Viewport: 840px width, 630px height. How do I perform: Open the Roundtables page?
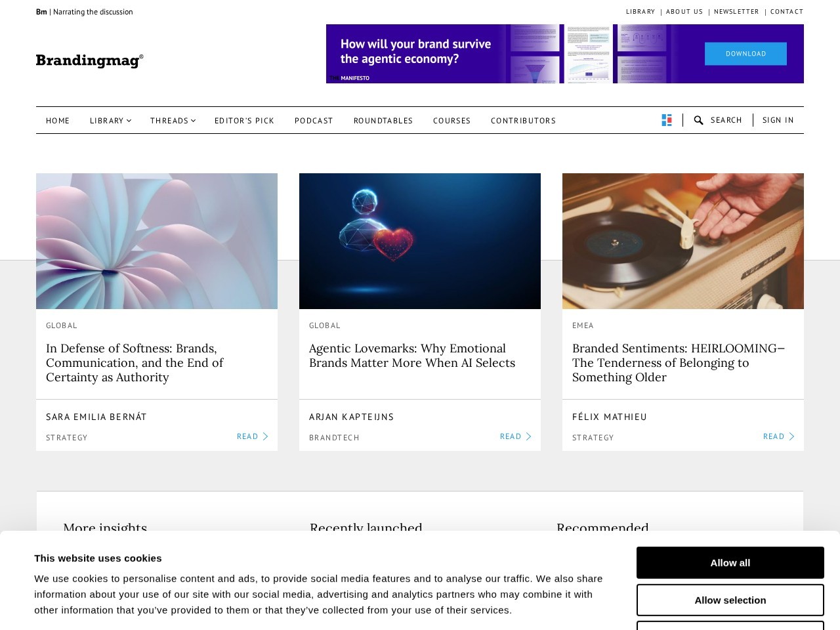383,121
